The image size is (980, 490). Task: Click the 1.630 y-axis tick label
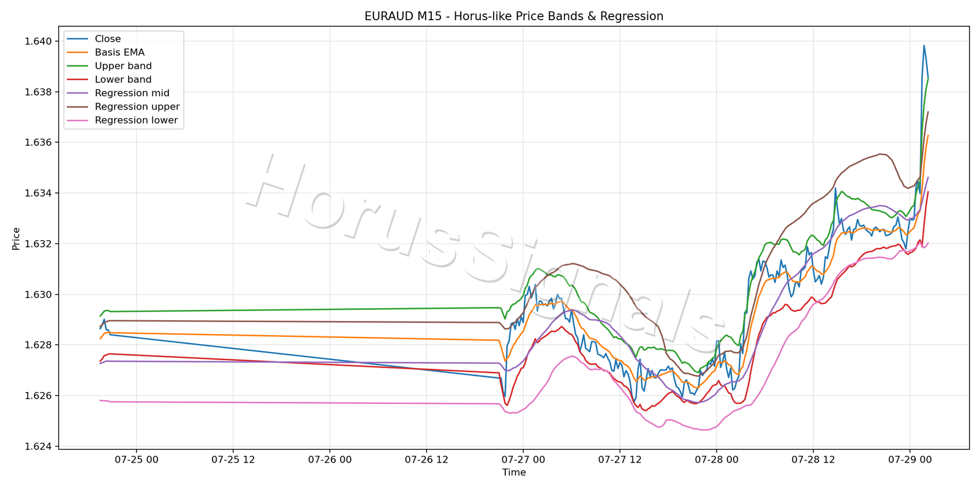point(38,295)
